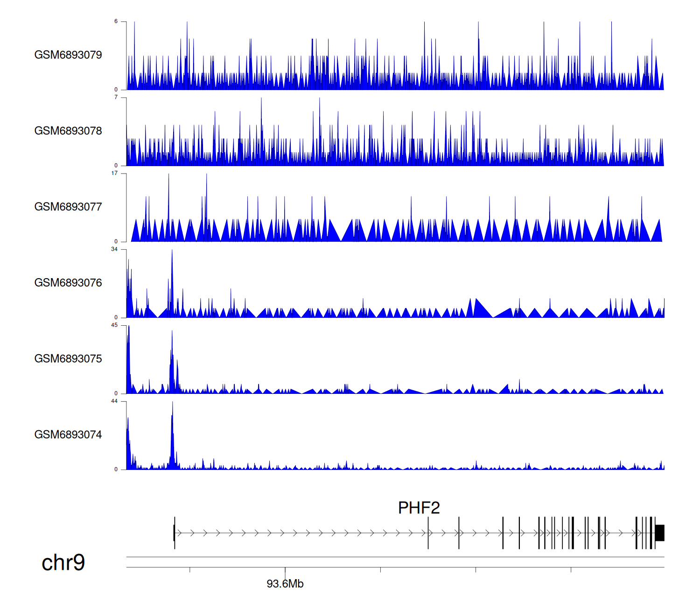
Task: Click the GSM6893077 sample label
Action: 68,207
